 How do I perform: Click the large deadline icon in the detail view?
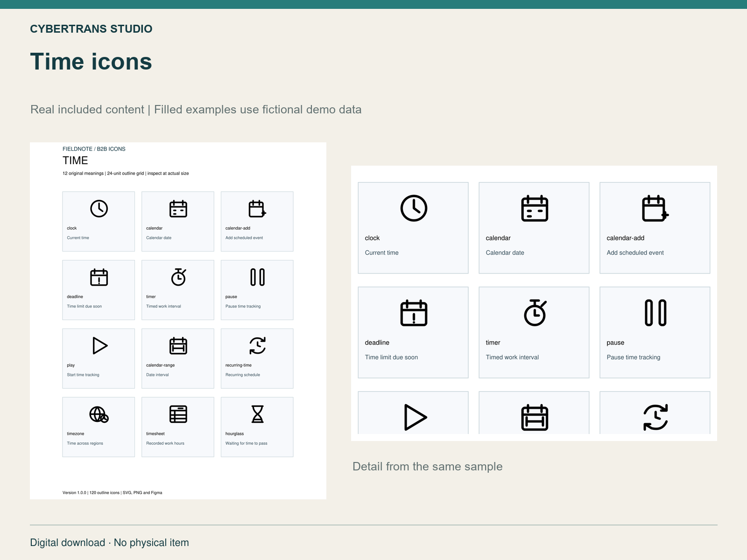[414, 313]
